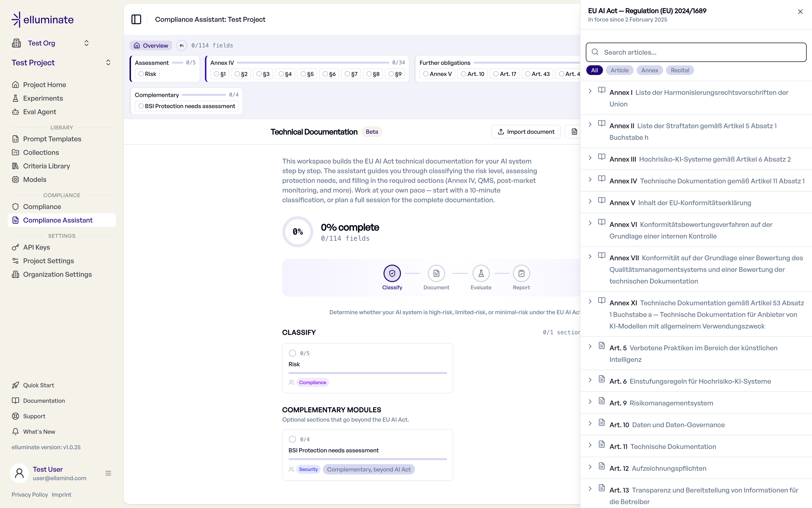812x508 pixels.
Task: Open Prompt Templates icon
Action: [x=15, y=139]
